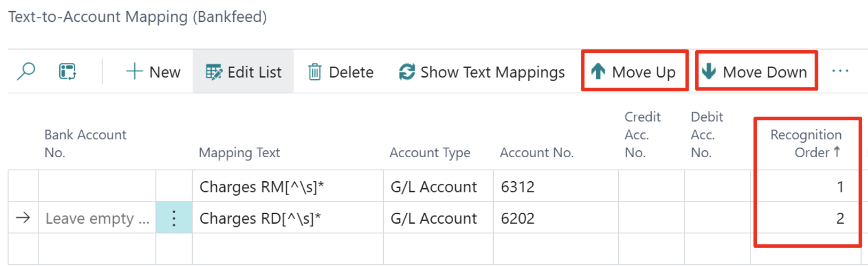Click the Show Text Mappings refresh icon
Screen dimensions: 868x266
[x=407, y=72]
